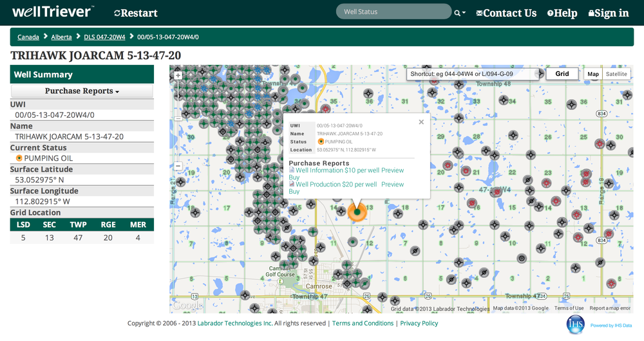Switch to Map view tab

(592, 74)
